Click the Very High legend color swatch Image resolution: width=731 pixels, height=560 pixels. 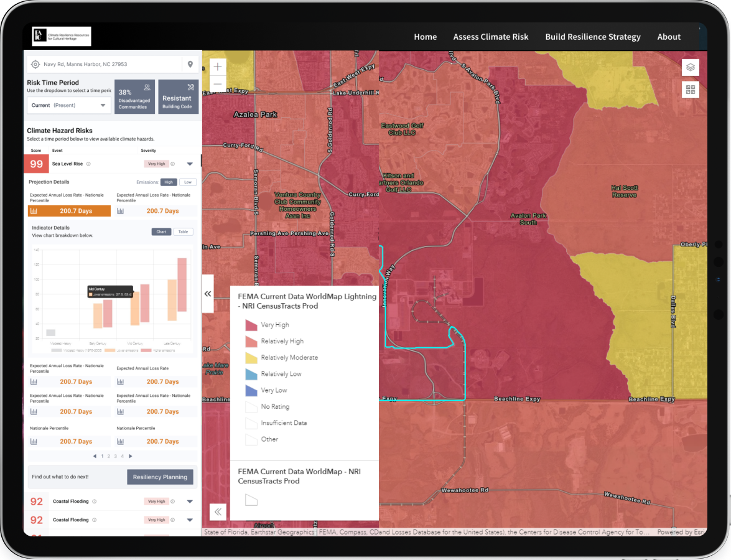coord(251,325)
